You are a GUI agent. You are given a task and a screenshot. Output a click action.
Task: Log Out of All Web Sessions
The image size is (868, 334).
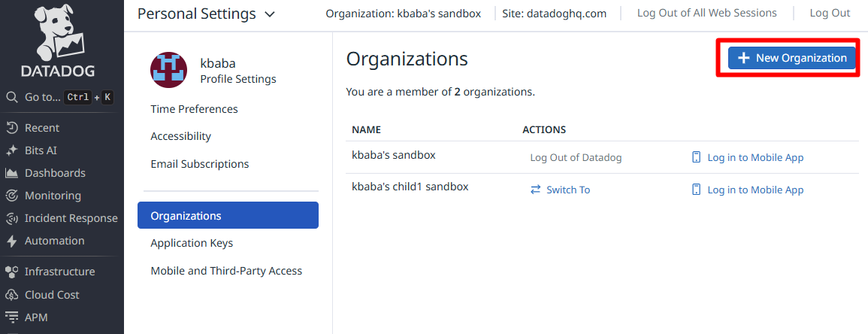click(x=706, y=13)
